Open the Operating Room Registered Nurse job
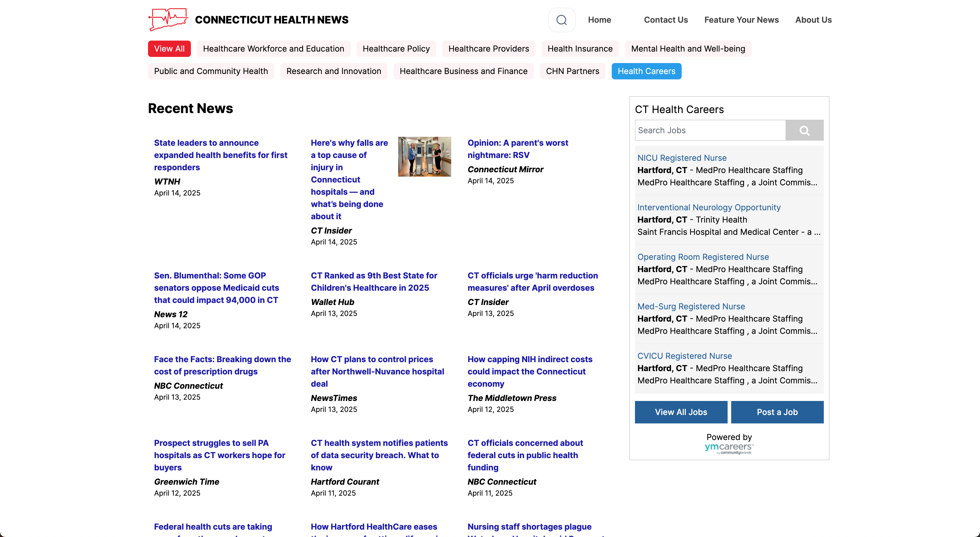This screenshot has height=537, width=980. coord(703,257)
